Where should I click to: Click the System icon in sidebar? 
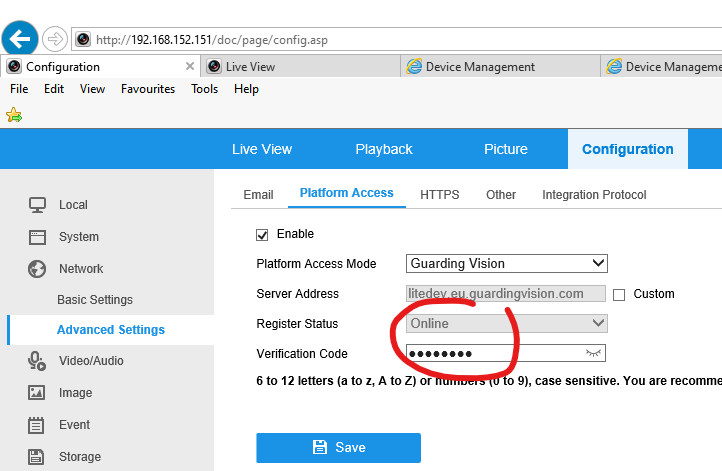coord(37,237)
